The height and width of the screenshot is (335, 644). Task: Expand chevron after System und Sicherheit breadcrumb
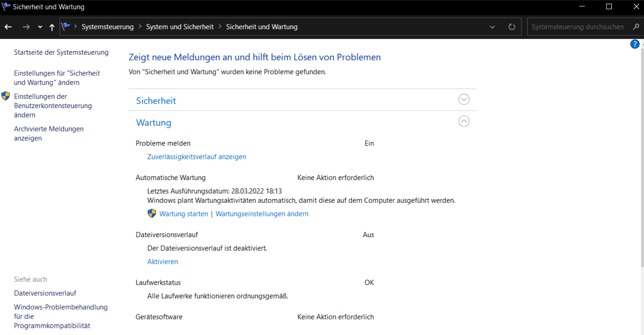pos(220,27)
